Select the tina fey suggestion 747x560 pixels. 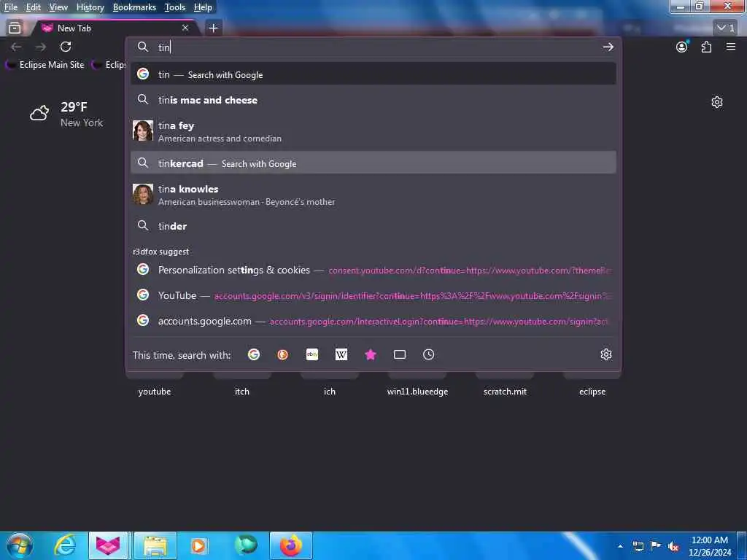tap(373, 131)
